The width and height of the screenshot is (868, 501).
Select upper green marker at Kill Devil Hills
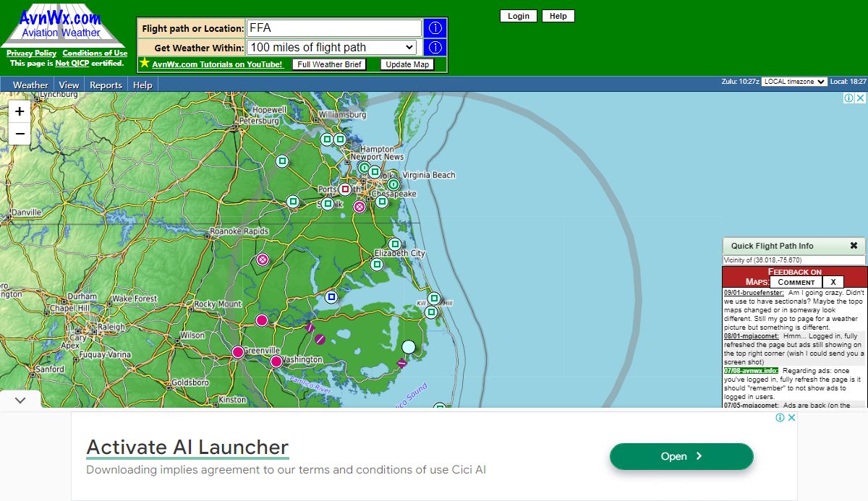coord(433,298)
